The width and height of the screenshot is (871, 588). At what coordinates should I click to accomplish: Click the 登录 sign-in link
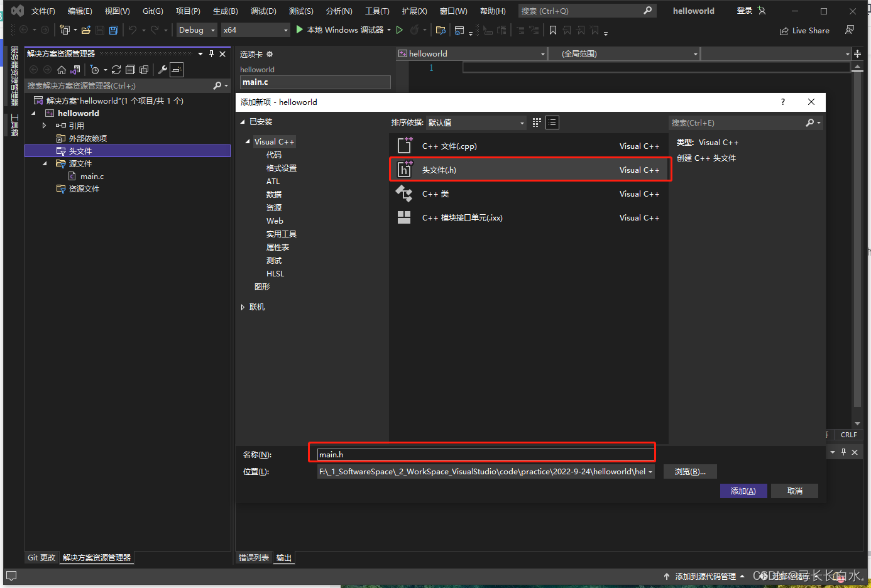point(745,11)
